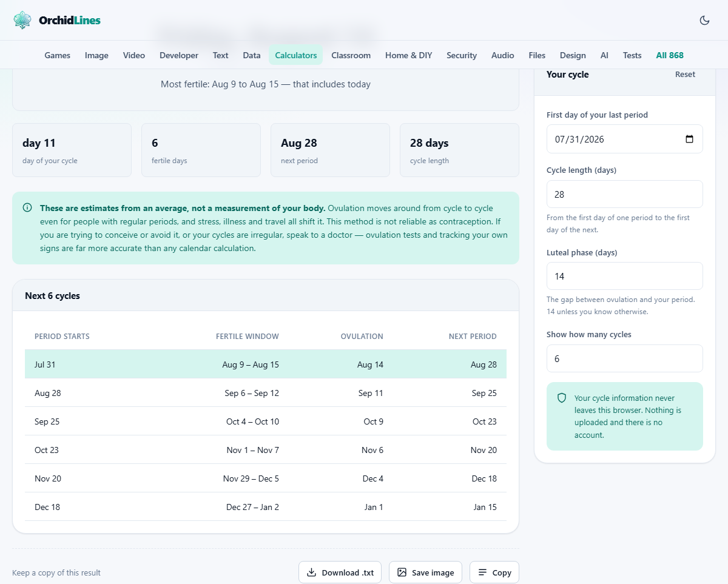Open the Video category
728x584 pixels.
click(x=134, y=55)
